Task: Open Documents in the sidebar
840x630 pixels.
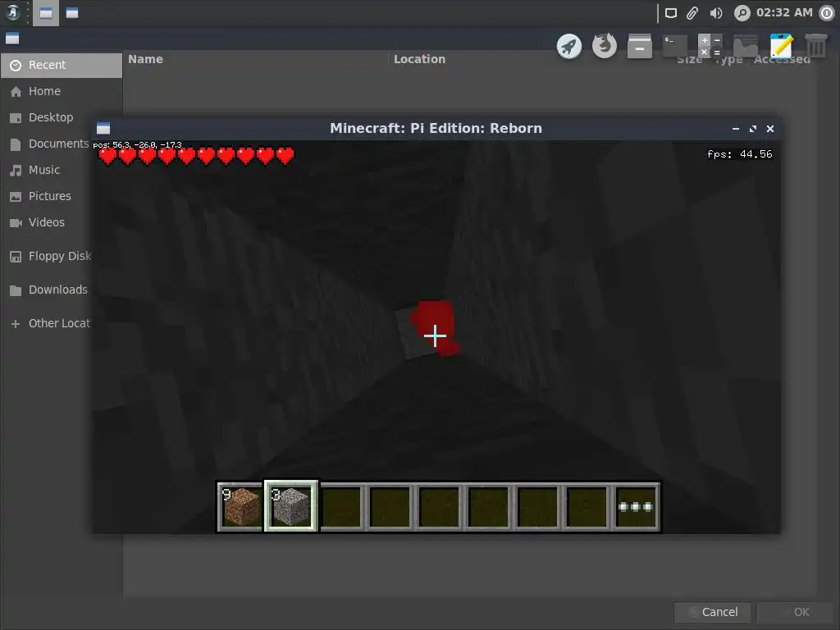Action: [x=47, y=144]
